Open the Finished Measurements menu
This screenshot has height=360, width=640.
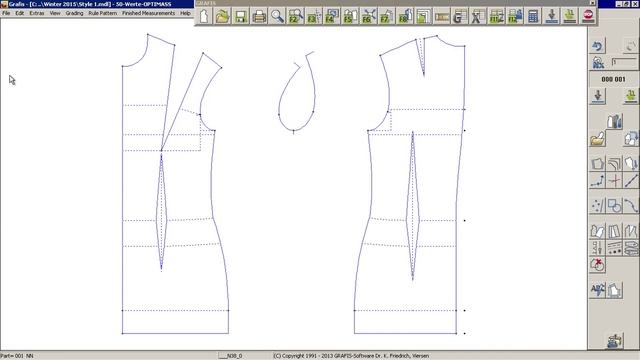[148, 13]
